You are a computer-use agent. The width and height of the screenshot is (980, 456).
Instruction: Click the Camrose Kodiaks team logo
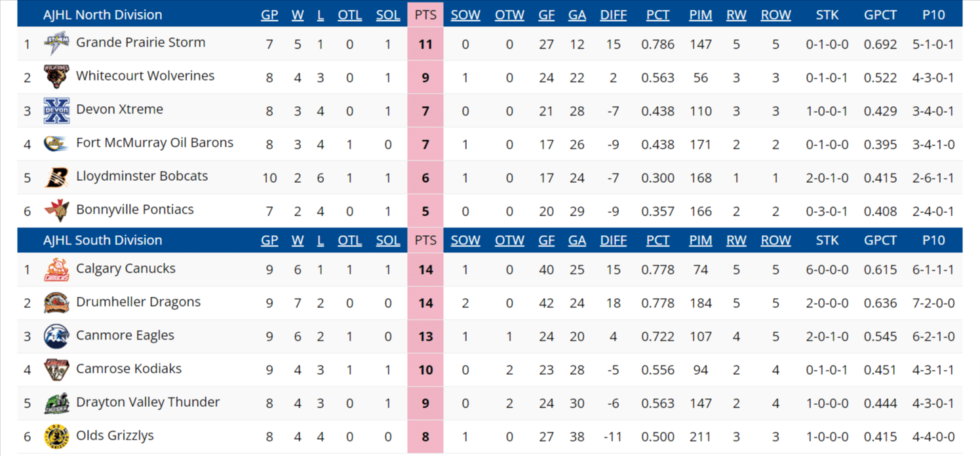click(56, 370)
